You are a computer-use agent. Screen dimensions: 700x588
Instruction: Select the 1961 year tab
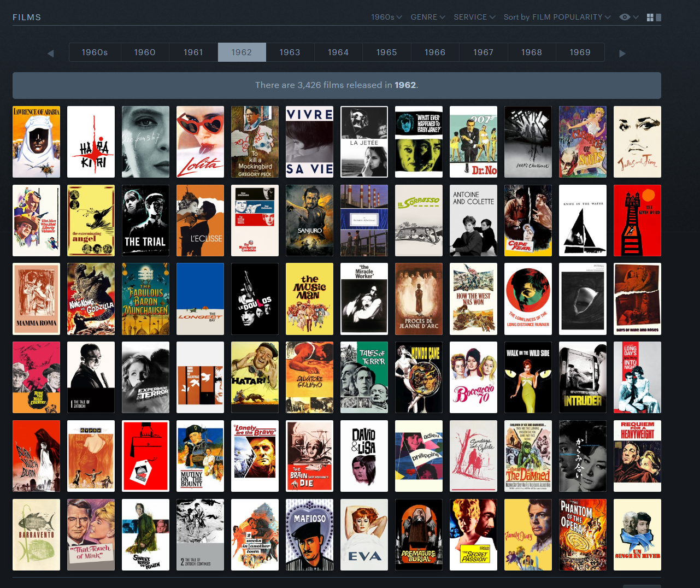click(193, 52)
